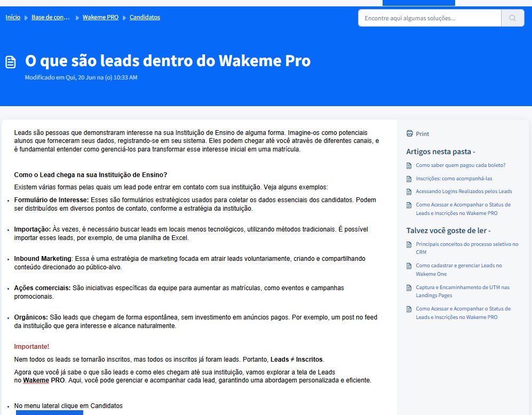Click the printer icon beside Print

(409, 133)
